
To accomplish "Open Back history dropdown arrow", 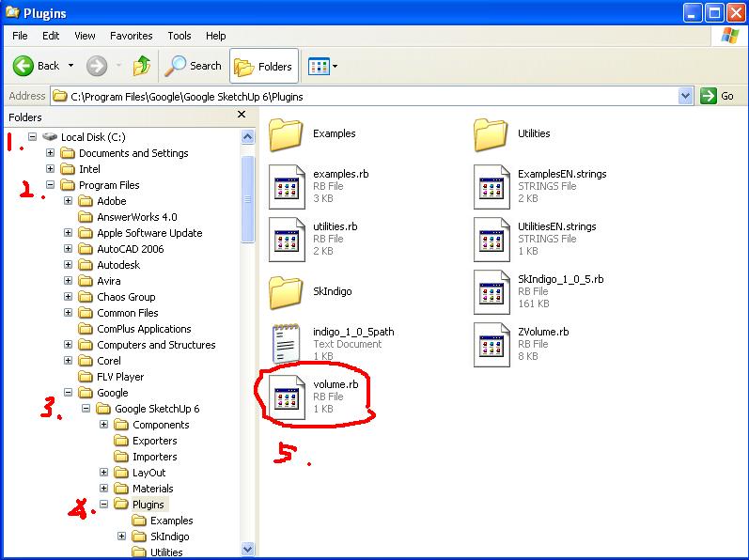I will tap(70, 66).
